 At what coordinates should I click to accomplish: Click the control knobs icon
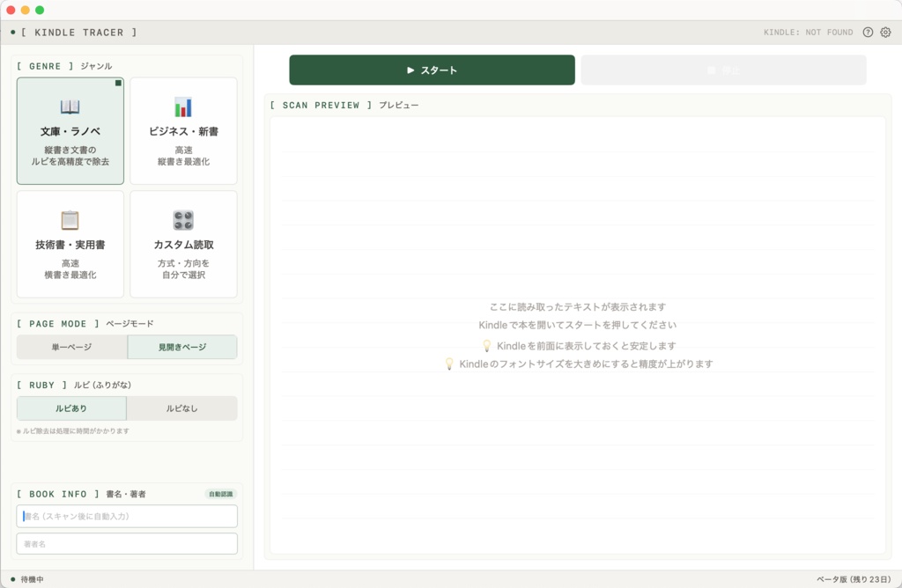[x=183, y=220]
